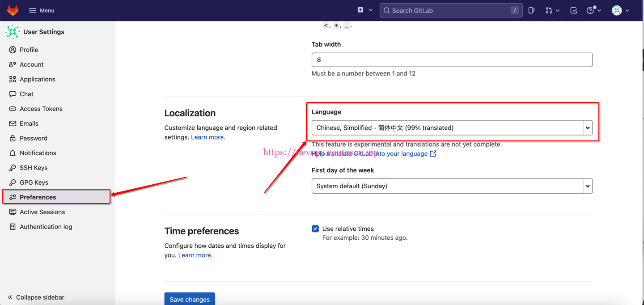Open the Help menu dropdown
The image size is (644, 305).
pos(593,10)
